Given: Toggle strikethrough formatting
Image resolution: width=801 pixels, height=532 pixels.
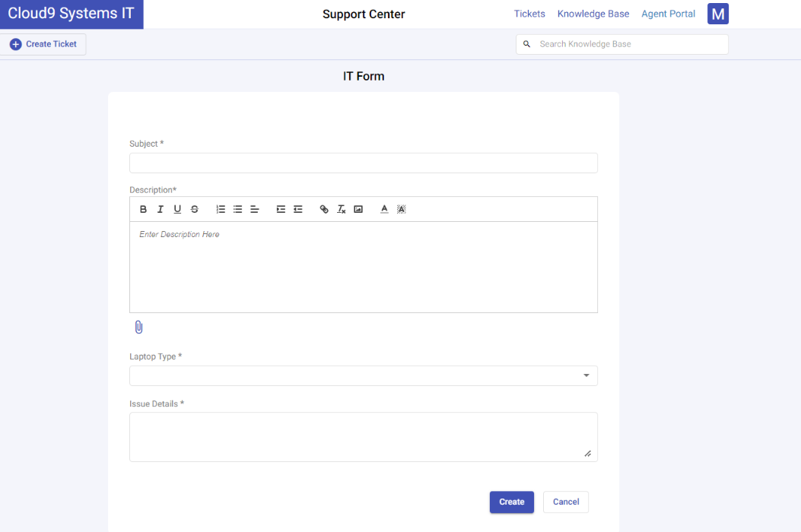Looking at the screenshot, I should (x=193, y=209).
